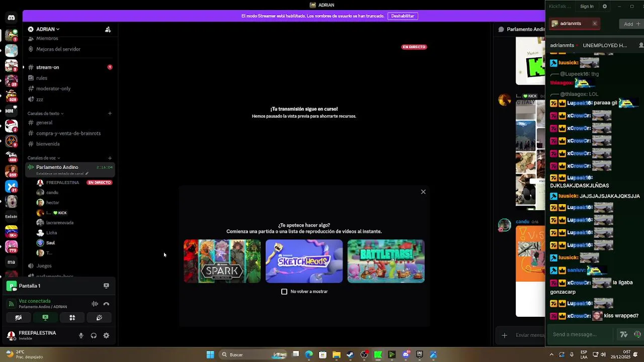Screen dimensions: 644x362
Task: Open File Explorer from the taskbar
Action: point(337,354)
